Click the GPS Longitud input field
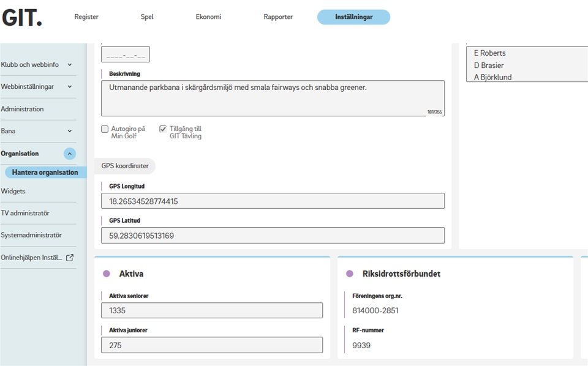 [273, 201]
